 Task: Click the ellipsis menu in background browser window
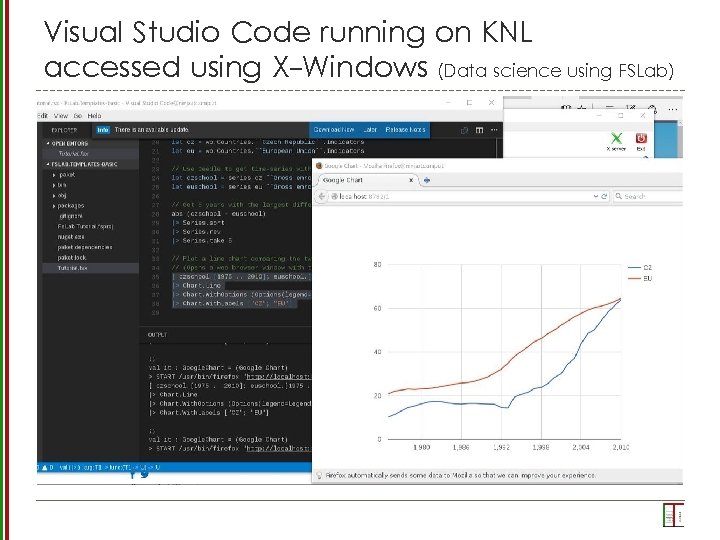673,109
